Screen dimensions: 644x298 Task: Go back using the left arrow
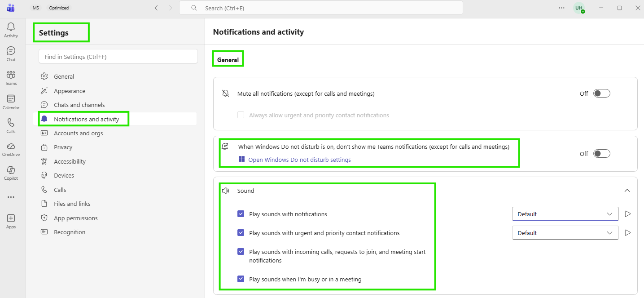156,8
